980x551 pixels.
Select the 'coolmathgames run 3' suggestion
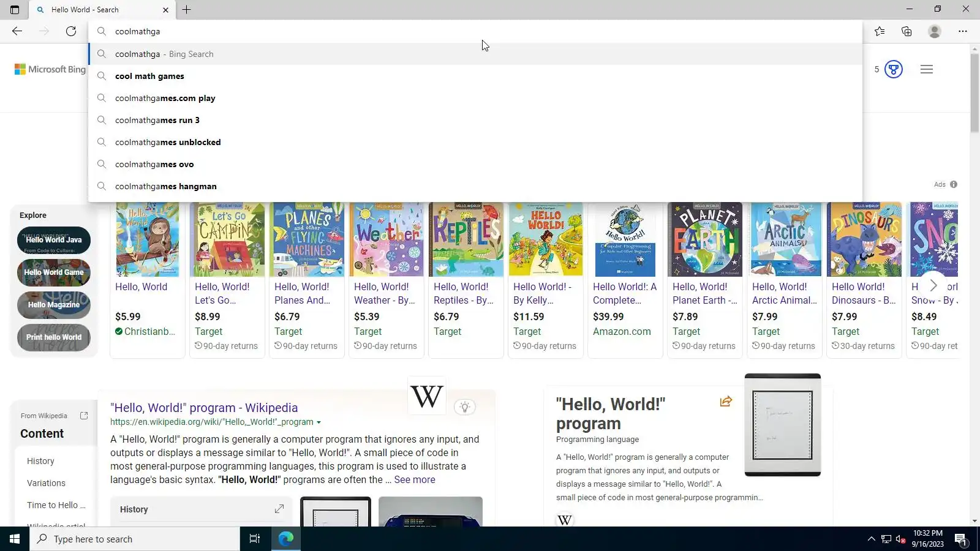tap(475, 120)
